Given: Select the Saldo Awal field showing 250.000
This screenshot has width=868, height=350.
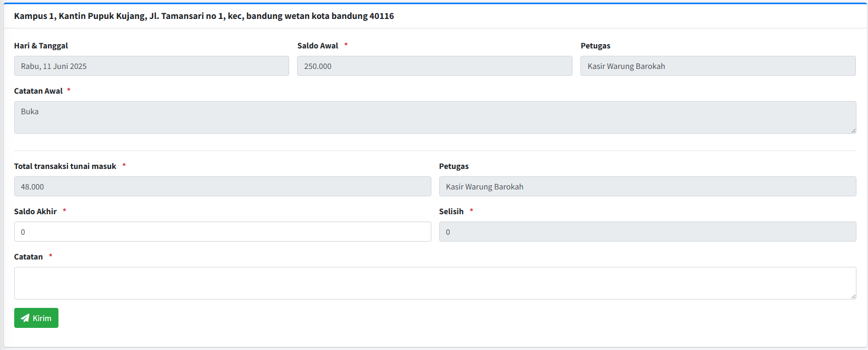Looking at the screenshot, I should pyautogui.click(x=434, y=66).
